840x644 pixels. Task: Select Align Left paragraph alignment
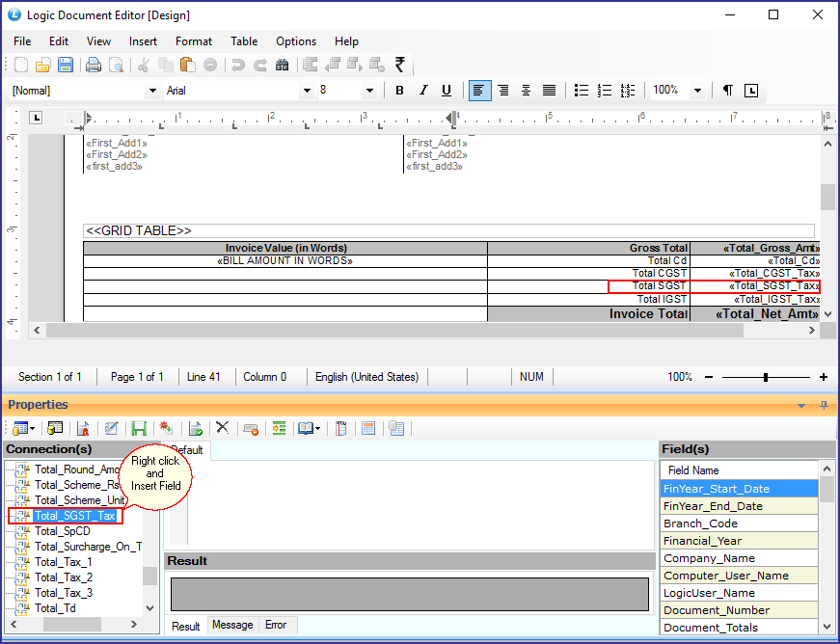[479, 91]
